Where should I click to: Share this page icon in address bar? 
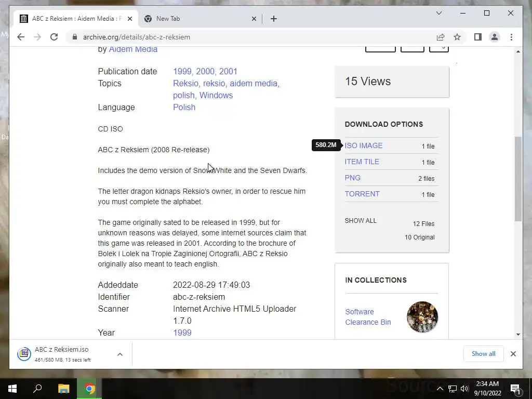coord(441,37)
